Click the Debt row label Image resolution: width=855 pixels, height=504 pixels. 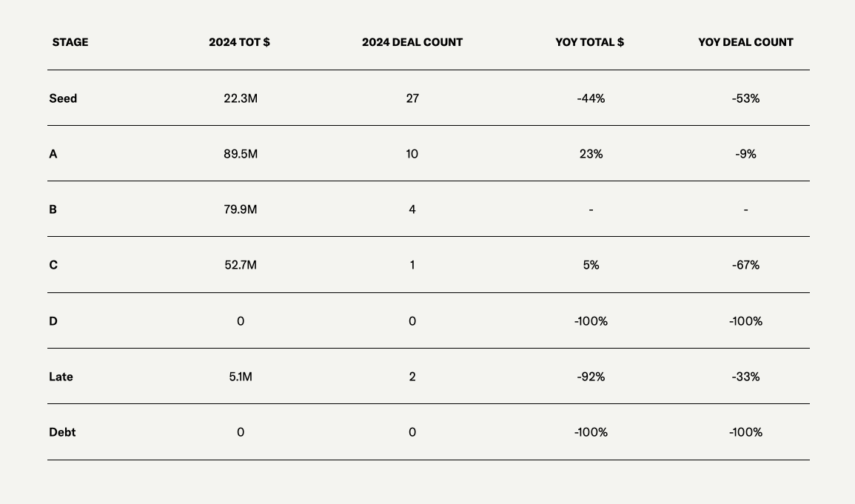pos(62,432)
